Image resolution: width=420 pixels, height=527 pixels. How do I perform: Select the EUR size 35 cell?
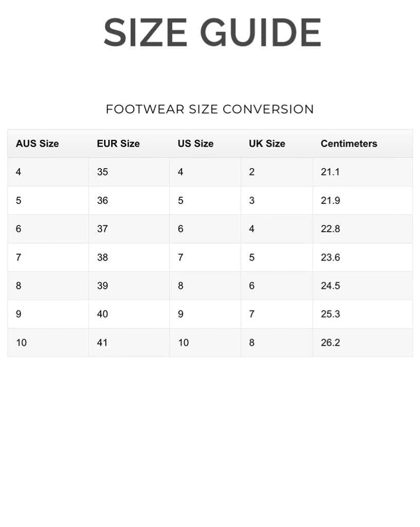click(x=103, y=172)
